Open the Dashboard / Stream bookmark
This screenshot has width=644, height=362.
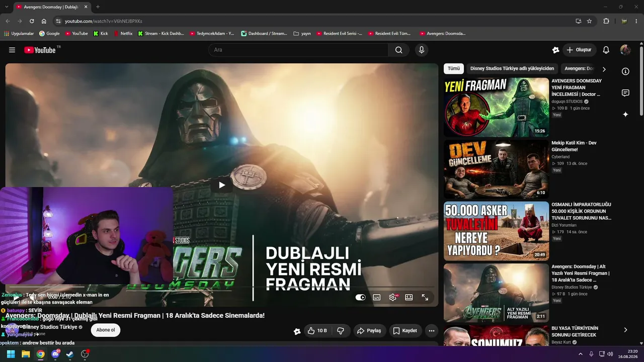[x=264, y=34]
